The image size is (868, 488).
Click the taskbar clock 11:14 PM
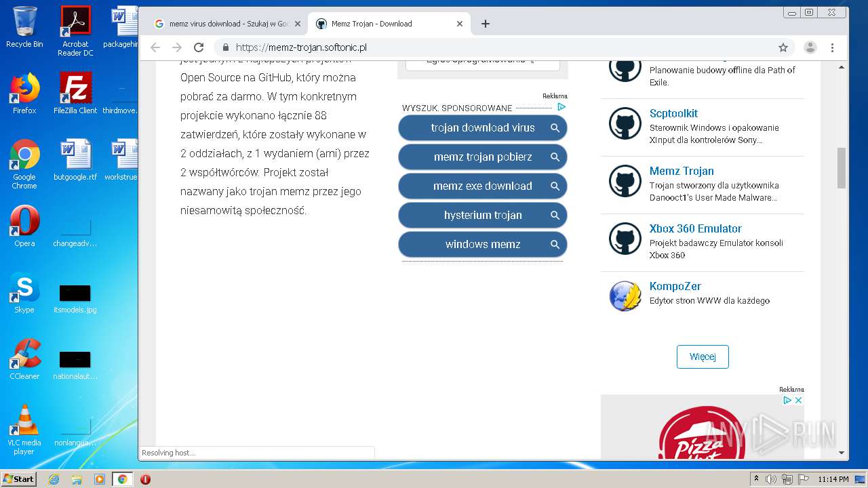point(833,479)
